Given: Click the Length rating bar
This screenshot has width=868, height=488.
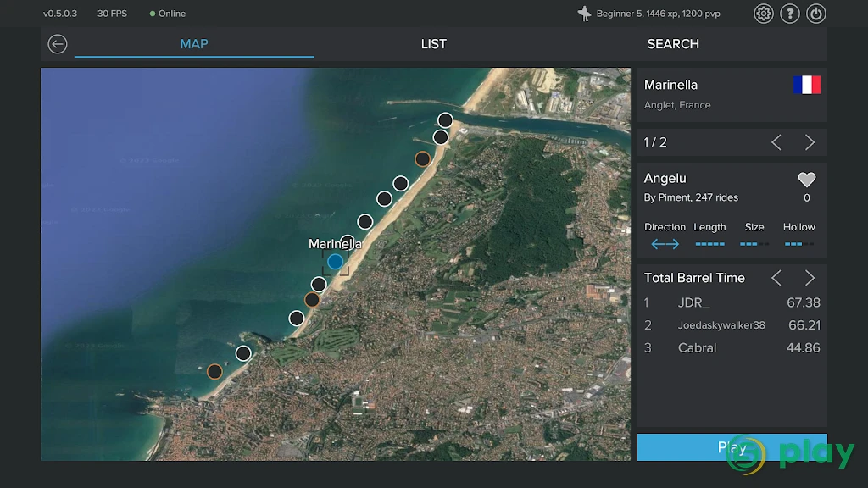Looking at the screenshot, I should 709,244.
